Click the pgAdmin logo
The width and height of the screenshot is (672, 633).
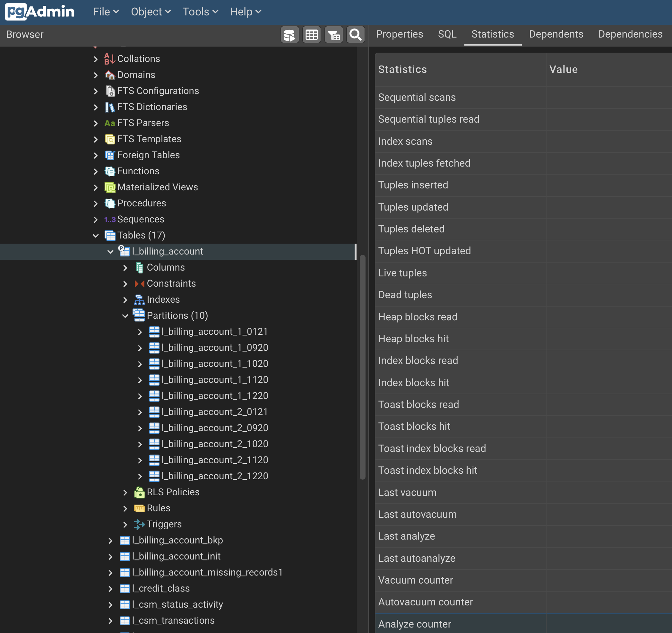[39, 12]
